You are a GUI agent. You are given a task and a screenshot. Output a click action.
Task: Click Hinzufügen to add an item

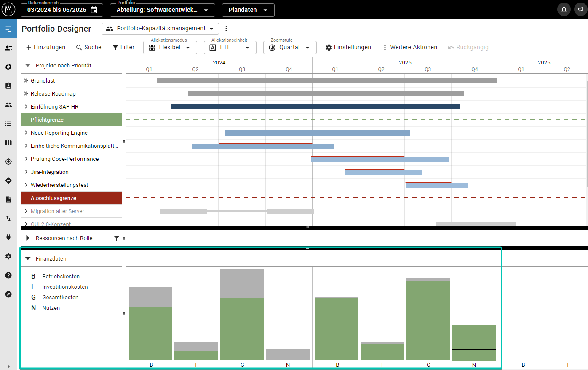click(45, 47)
